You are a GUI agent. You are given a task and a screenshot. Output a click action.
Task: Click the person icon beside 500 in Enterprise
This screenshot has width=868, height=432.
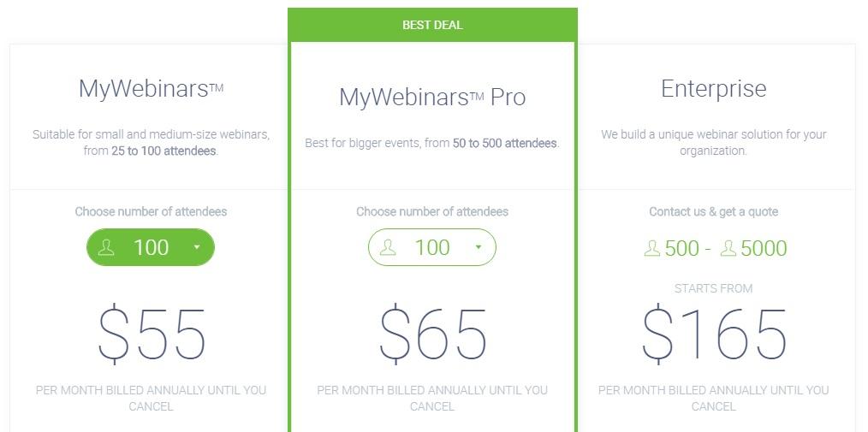click(x=652, y=248)
